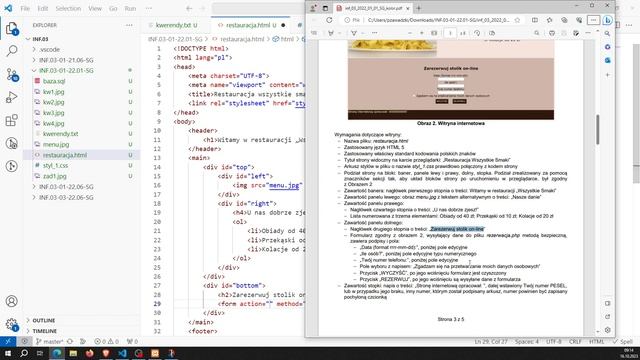Search in PDF with magnifier icon
The width and height of the screenshot is (640, 360).
(x=537, y=33)
